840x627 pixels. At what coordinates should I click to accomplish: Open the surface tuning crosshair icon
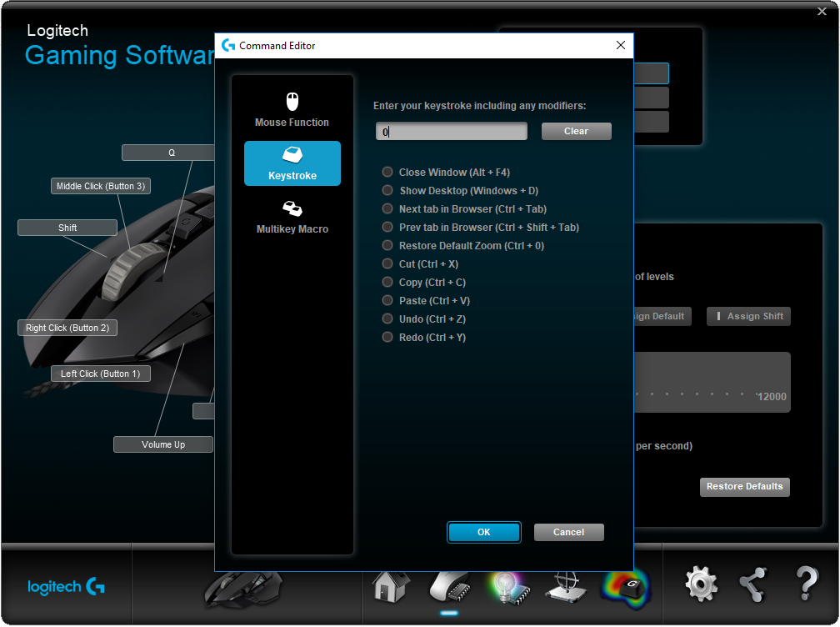click(x=567, y=587)
